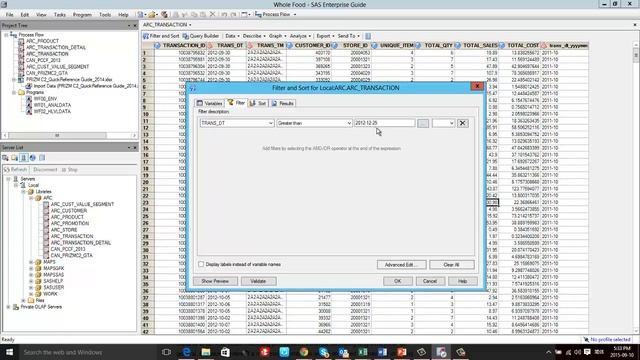Click the data grid vertical scrollbar
Viewport: 640px width, 360px height.
click(636, 188)
